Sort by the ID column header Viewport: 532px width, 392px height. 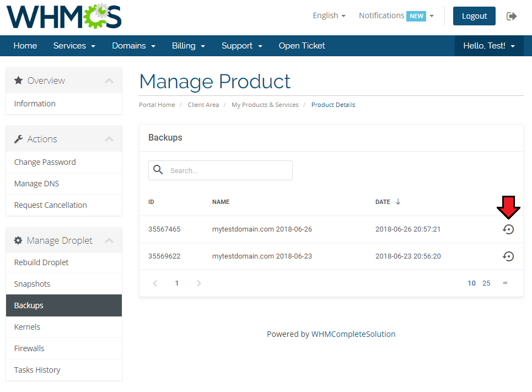151,202
